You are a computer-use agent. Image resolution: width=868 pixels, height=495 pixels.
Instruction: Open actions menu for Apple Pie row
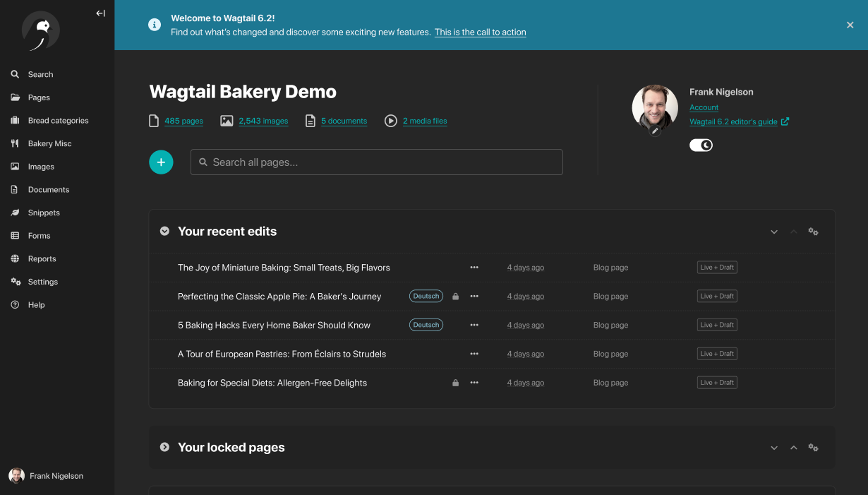[x=474, y=297]
